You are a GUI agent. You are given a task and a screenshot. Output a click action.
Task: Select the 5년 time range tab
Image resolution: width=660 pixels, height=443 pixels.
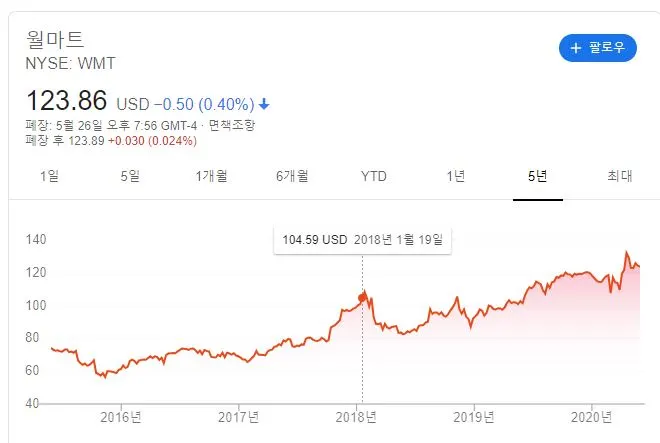pos(538,176)
